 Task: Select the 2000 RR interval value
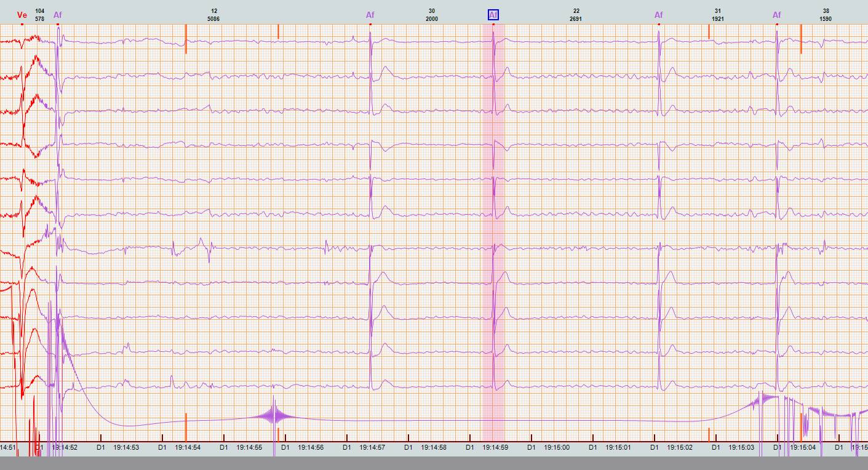(x=432, y=19)
